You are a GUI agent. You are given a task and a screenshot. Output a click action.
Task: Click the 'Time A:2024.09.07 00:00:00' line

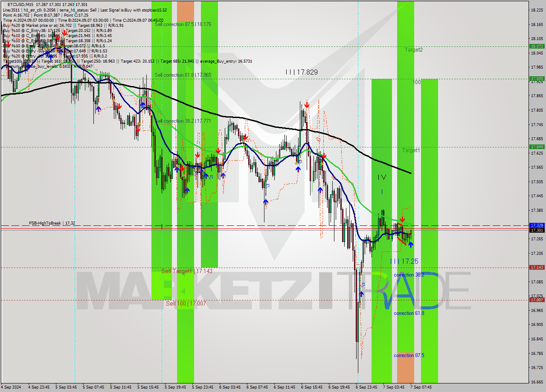[x=83, y=20]
